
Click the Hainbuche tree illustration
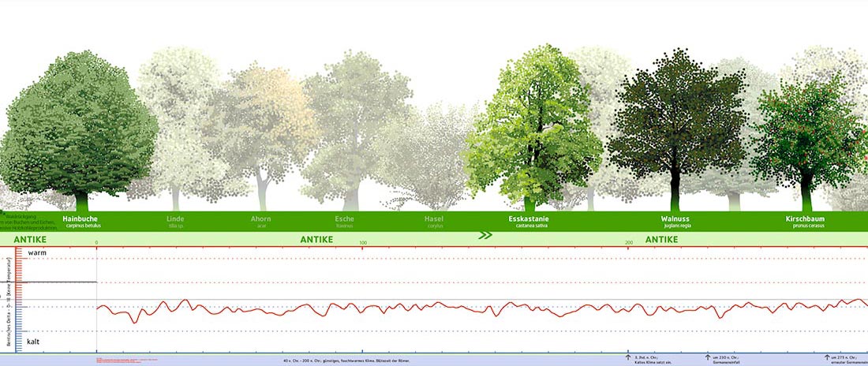[x=79, y=126]
